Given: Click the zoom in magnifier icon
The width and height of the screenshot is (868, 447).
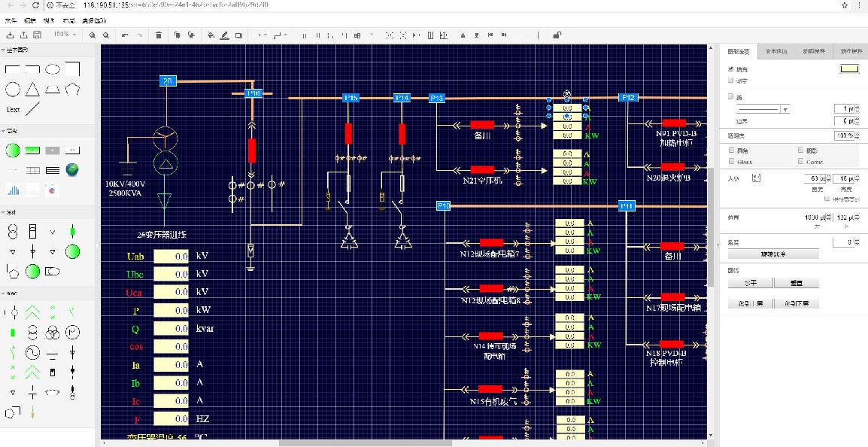Looking at the screenshot, I should coord(93,35).
